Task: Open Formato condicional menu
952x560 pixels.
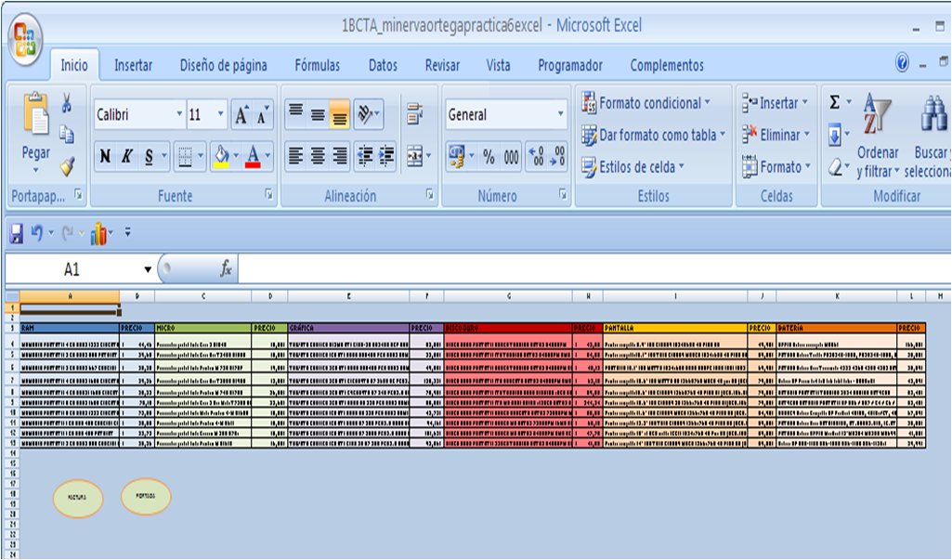Action: 646,103
